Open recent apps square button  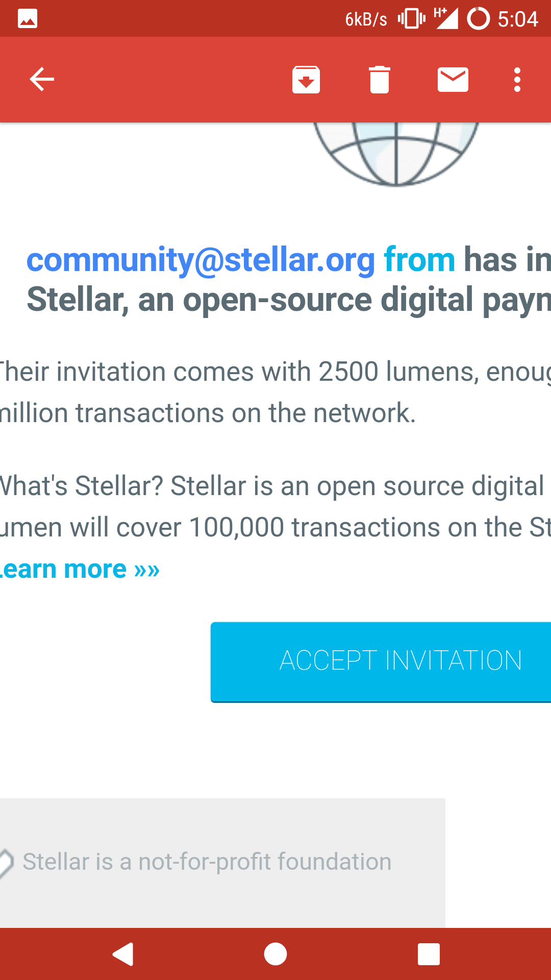pyautogui.click(x=429, y=954)
